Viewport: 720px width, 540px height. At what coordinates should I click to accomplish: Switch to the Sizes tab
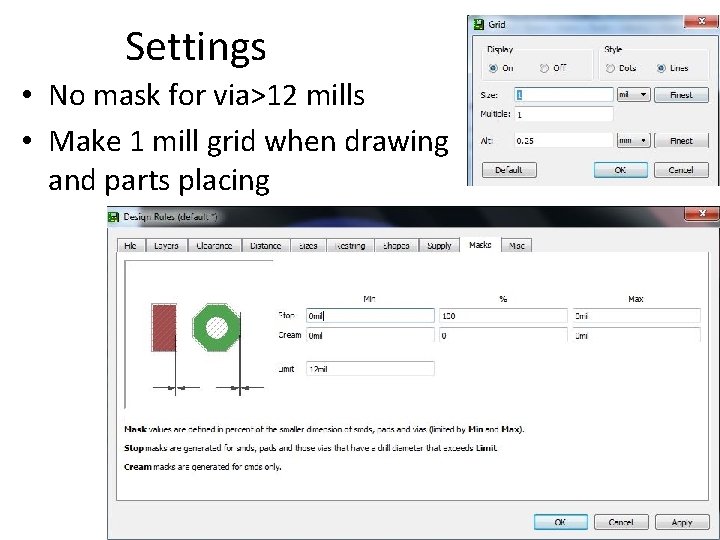[x=308, y=246]
